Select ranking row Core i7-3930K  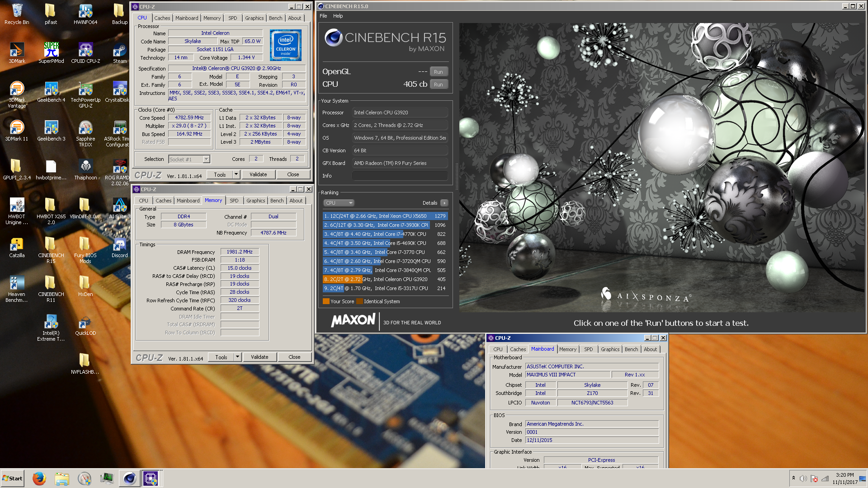(x=385, y=225)
